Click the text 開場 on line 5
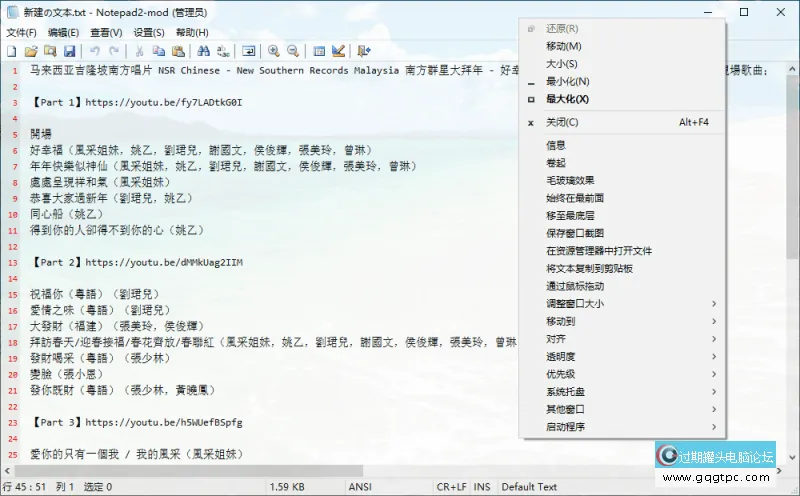 coord(41,134)
